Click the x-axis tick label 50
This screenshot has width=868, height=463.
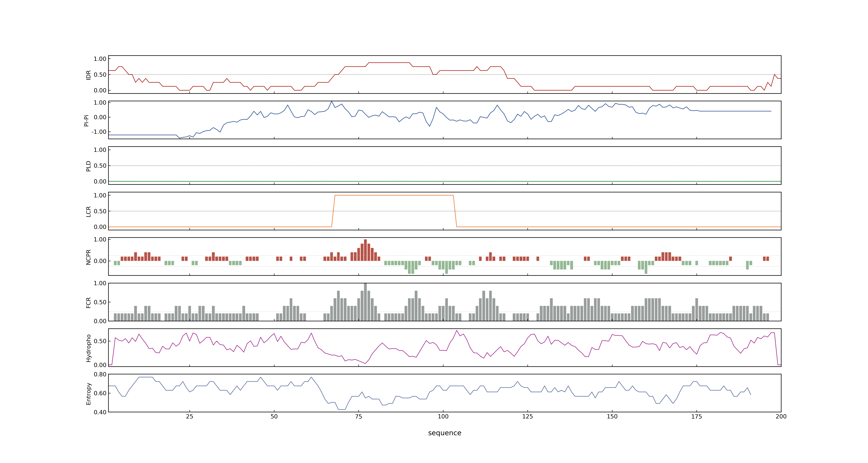[274, 416]
